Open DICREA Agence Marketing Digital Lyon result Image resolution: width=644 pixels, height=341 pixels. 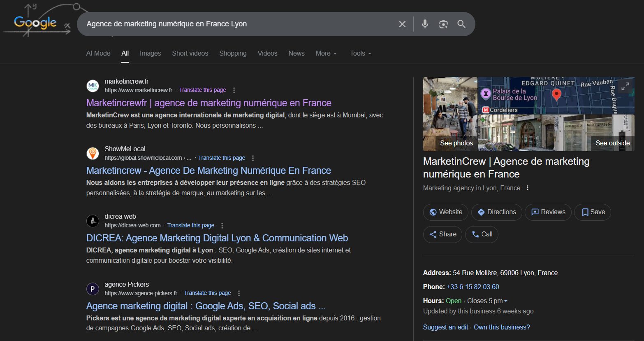point(217,238)
